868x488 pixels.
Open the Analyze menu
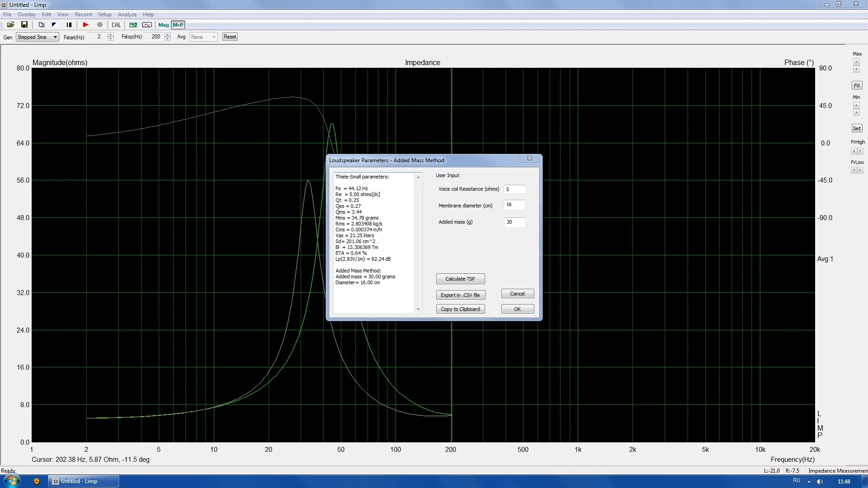[127, 14]
